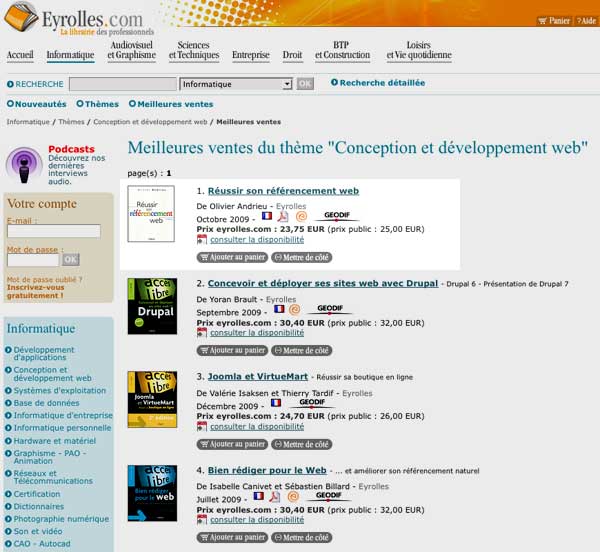Submit search with the OK button
The height and width of the screenshot is (552, 600).
point(305,84)
